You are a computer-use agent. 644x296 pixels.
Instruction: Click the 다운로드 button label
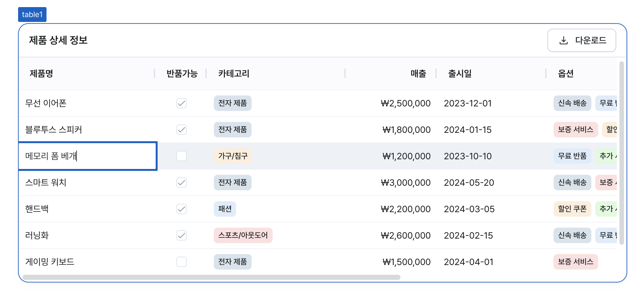coord(591,40)
